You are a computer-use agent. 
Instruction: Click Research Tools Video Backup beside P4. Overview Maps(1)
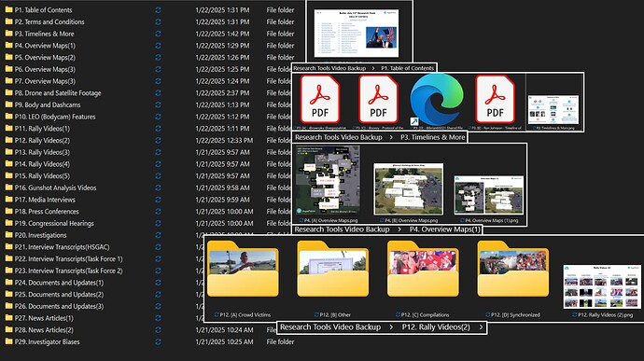coord(342,229)
